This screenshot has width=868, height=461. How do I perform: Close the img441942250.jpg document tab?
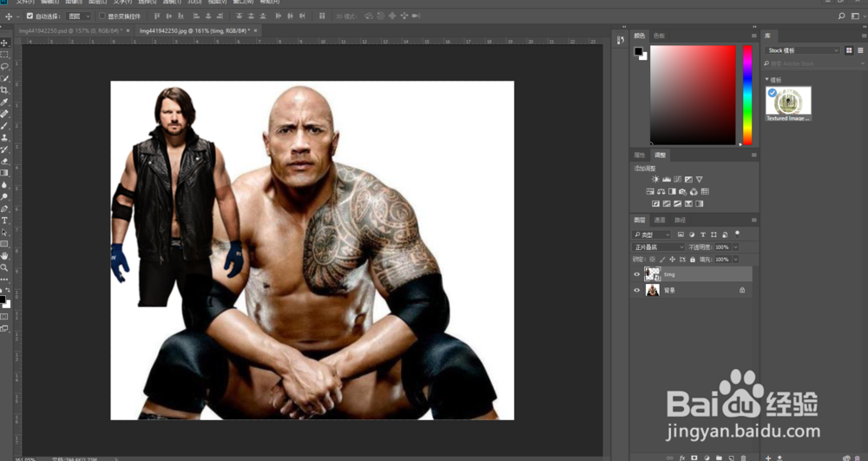[256, 31]
